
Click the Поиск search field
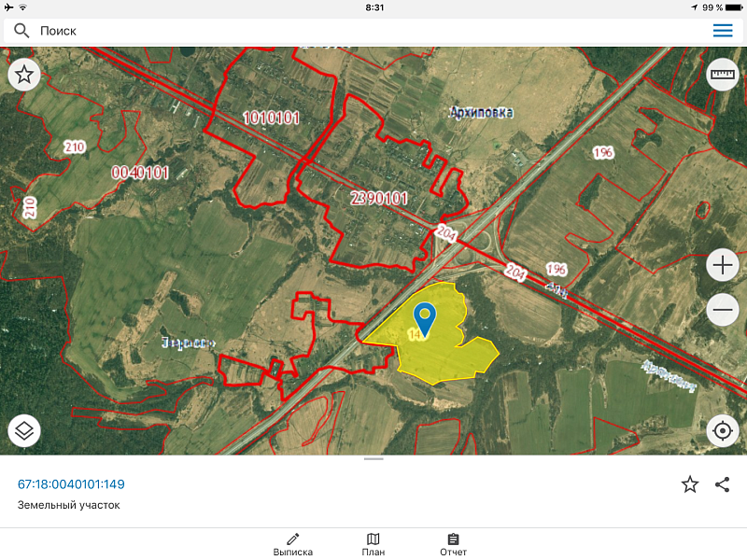click(x=364, y=31)
